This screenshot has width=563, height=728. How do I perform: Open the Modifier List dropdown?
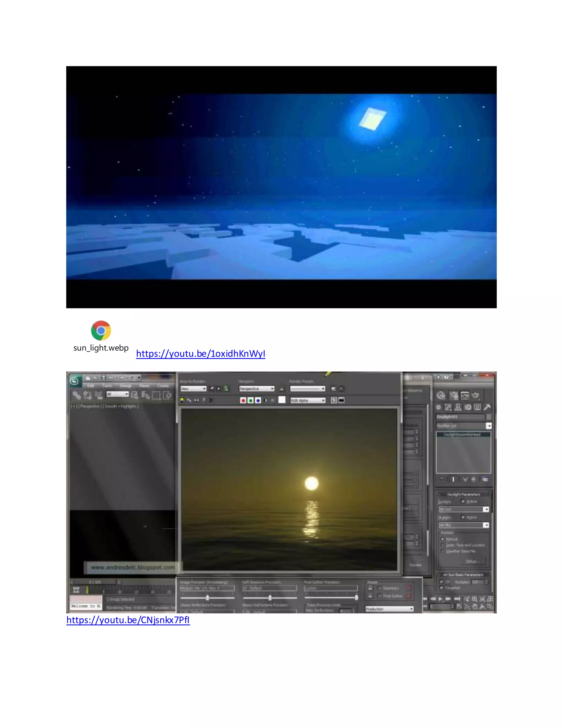pyautogui.click(x=463, y=426)
